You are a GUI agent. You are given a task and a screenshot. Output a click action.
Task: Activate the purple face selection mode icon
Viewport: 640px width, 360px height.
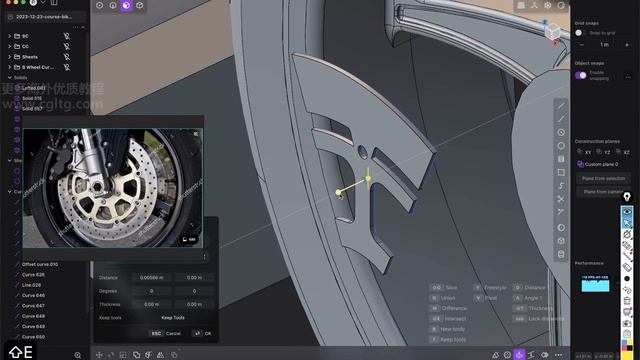click(x=126, y=5)
